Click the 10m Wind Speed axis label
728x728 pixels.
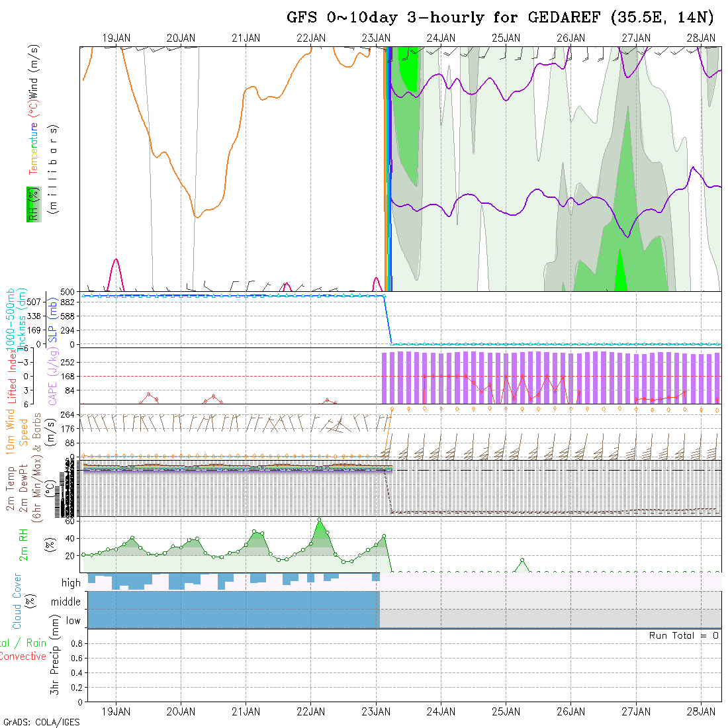(x=17, y=432)
